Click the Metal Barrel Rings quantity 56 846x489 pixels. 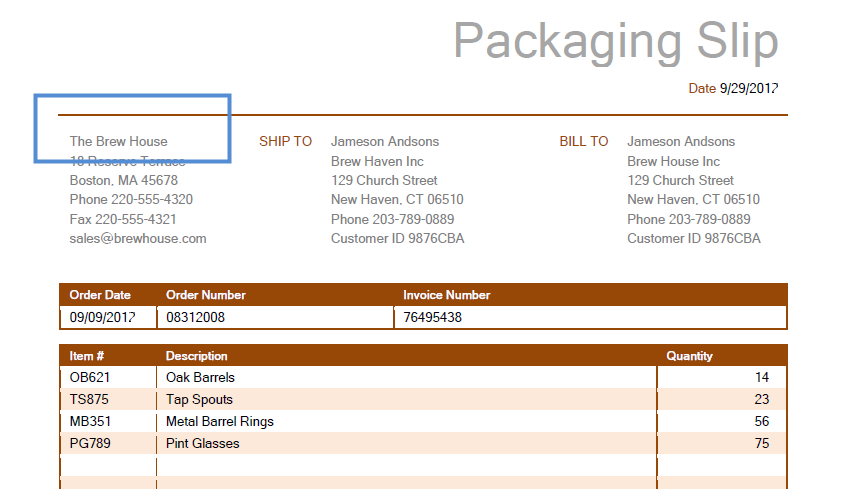762,422
